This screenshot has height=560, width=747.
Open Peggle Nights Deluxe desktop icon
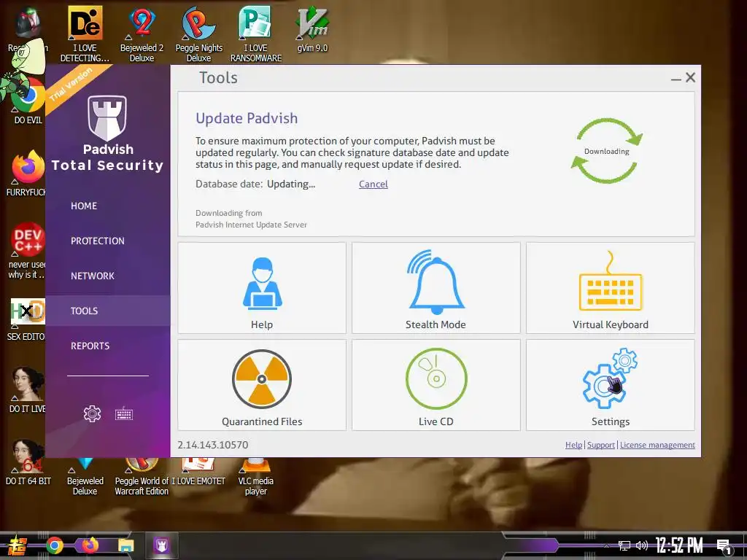(198, 34)
